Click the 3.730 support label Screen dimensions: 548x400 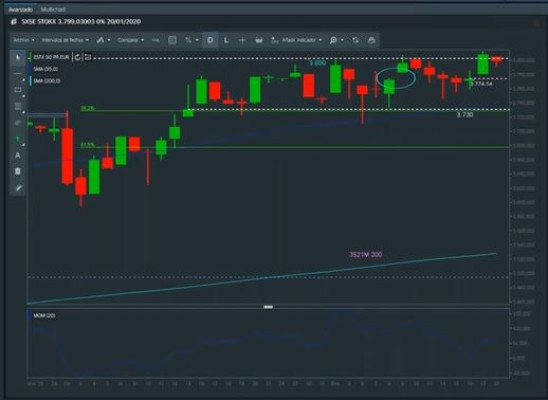[465, 115]
